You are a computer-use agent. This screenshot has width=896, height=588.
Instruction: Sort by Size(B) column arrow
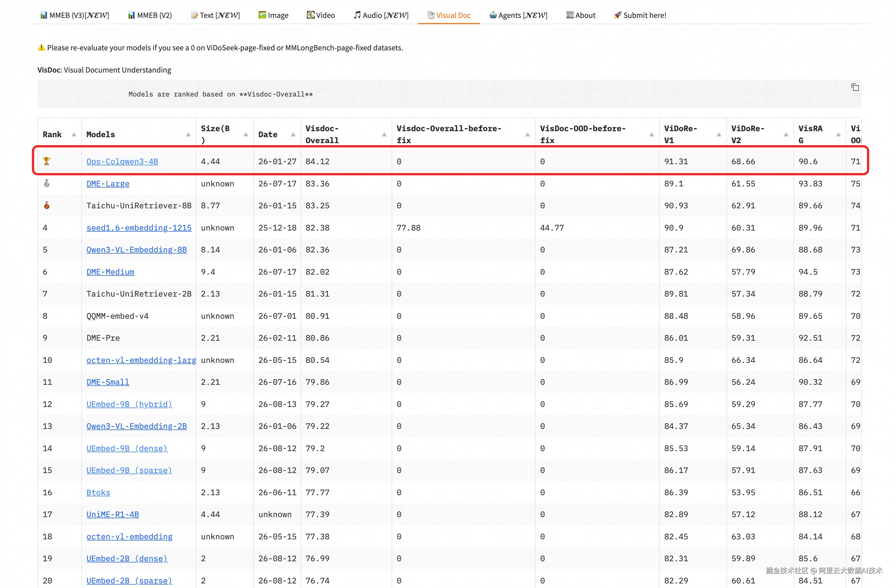click(246, 134)
